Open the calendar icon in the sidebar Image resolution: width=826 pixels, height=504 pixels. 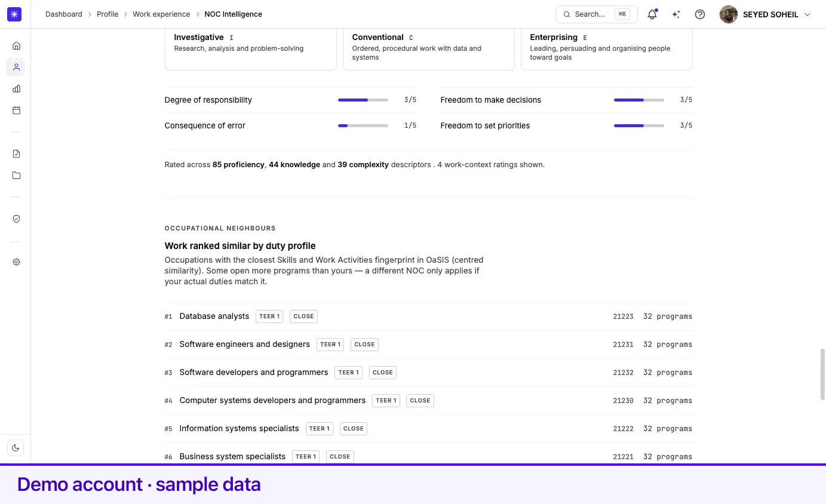click(x=16, y=110)
